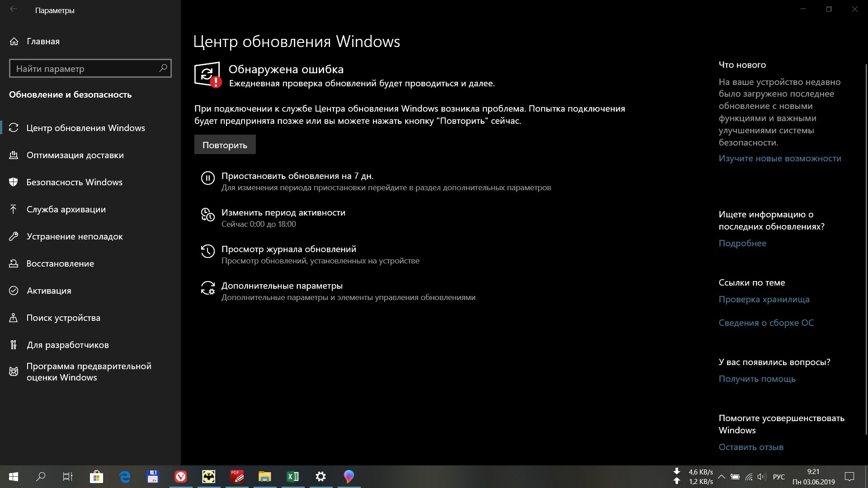Screen dimensions: 868x488
Task: Open Изменить период активности
Action: click(283, 212)
